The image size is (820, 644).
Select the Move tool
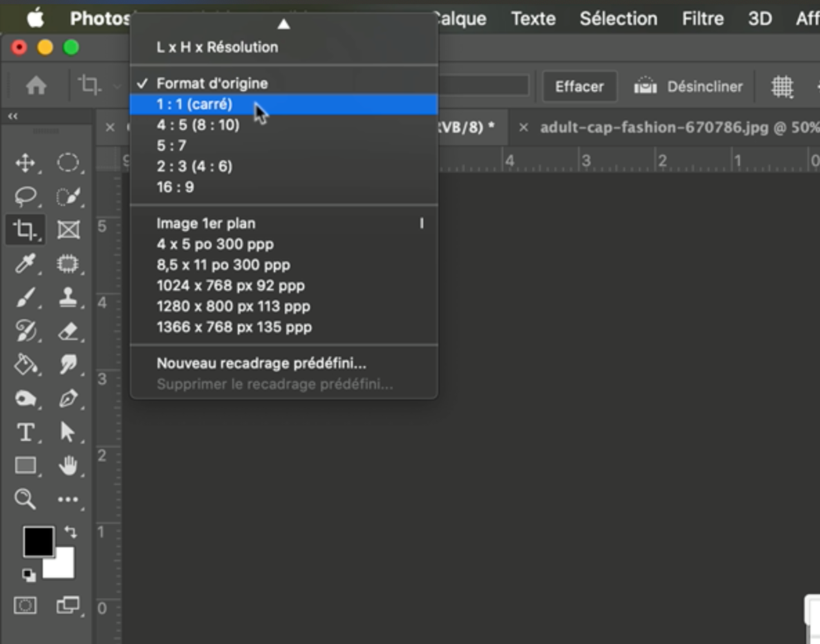(25, 163)
